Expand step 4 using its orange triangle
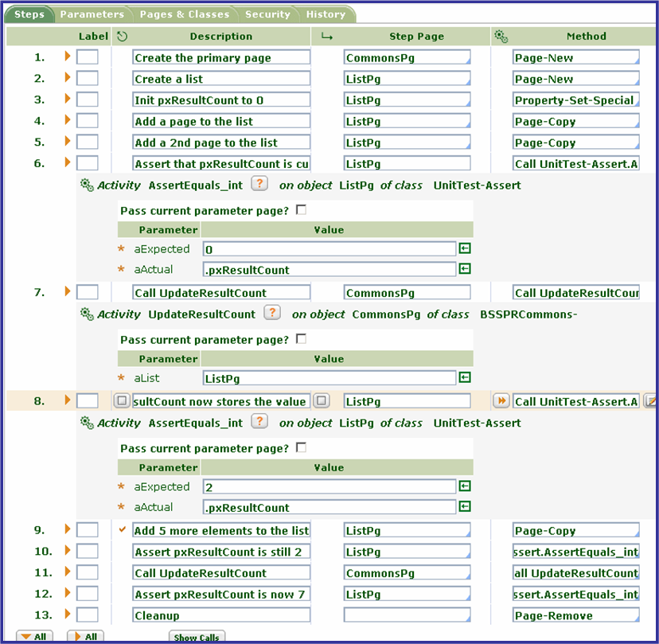 [67, 119]
